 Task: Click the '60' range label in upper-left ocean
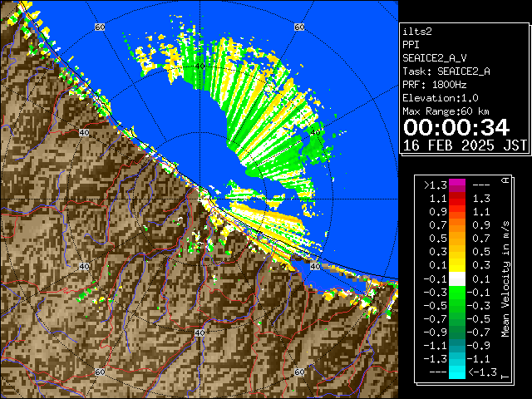(100, 27)
